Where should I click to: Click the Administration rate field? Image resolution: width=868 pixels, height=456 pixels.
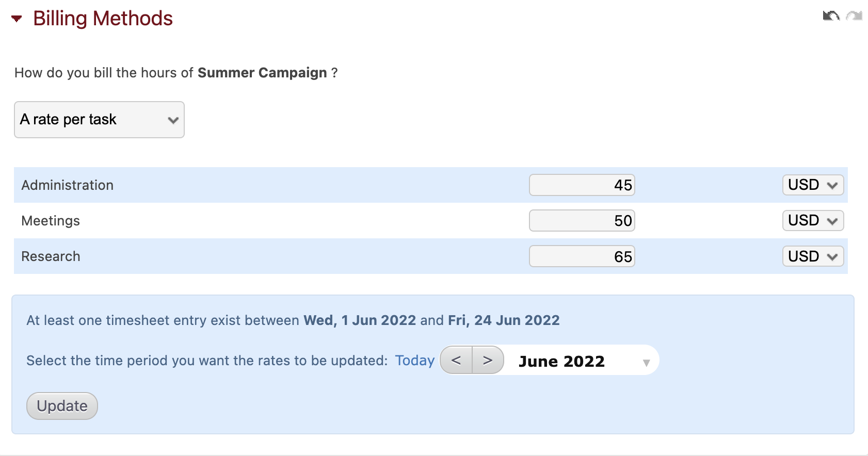(x=582, y=185)
